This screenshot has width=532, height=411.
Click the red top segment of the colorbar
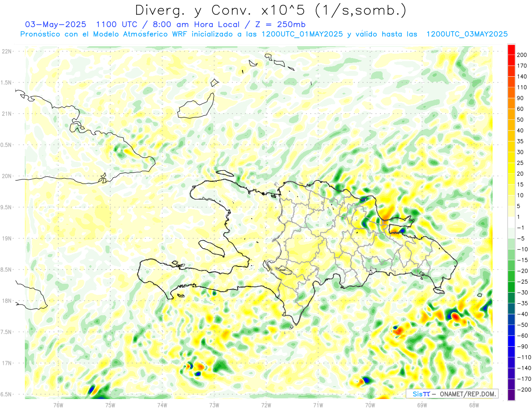(511, 50)
